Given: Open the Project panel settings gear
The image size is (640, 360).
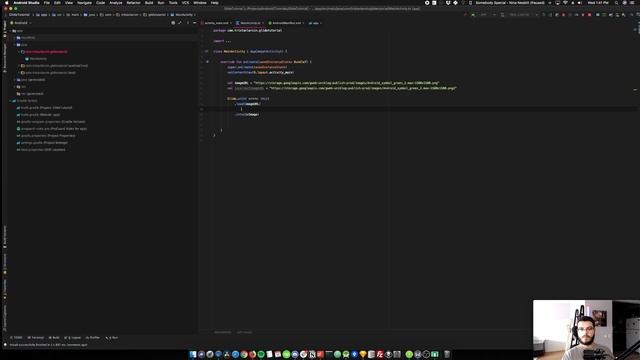Looking at the screenshot, I should tap(188, 23).
